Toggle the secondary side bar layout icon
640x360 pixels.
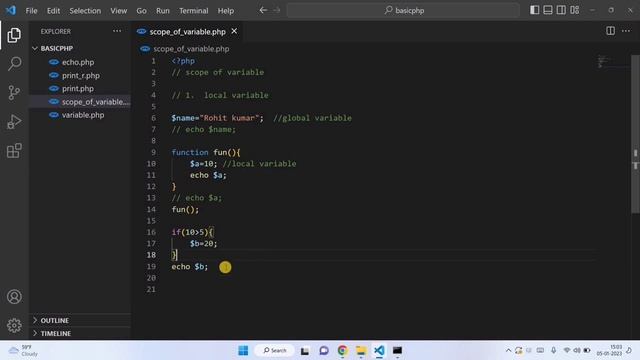click(561, 10)
